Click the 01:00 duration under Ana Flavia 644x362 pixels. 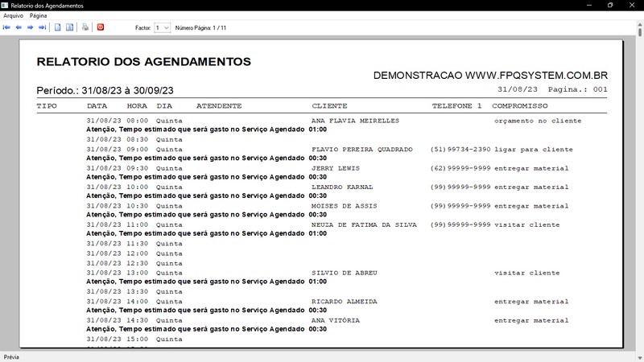point(318,130)
